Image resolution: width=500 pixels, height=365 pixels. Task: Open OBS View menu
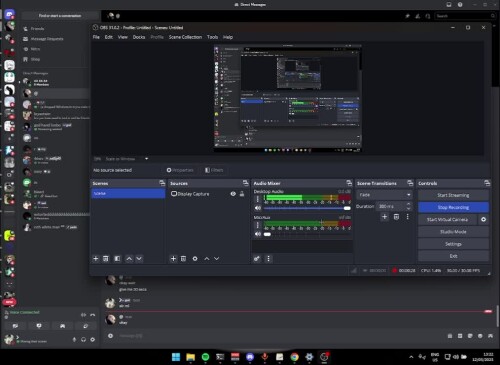tap(123, 37)
